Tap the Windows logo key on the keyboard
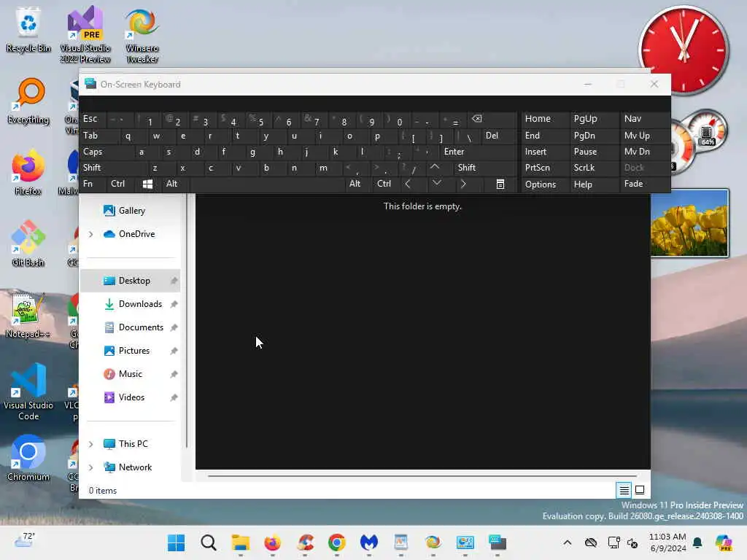 pos(147,184)
